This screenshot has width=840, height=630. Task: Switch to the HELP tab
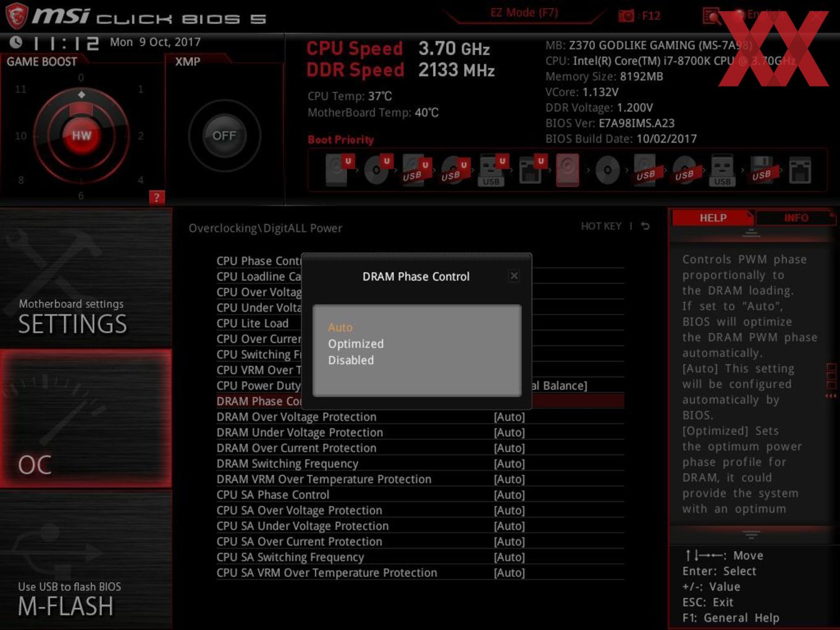pos(713,218)
